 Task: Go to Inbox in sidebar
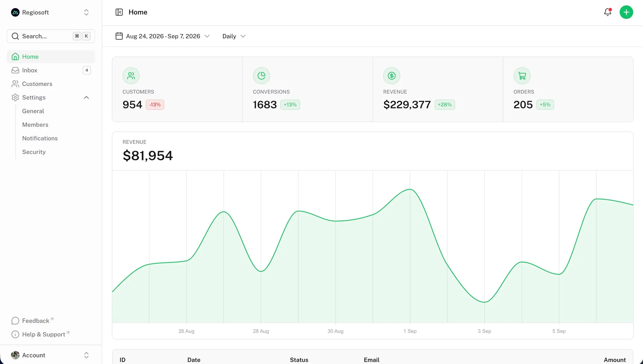pos(51,70)
